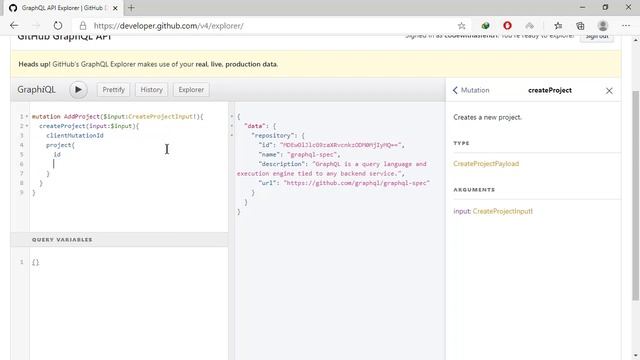This screenshot has width=640, height=360.
Task: Click the site lock icon
Action: (83, 26)
